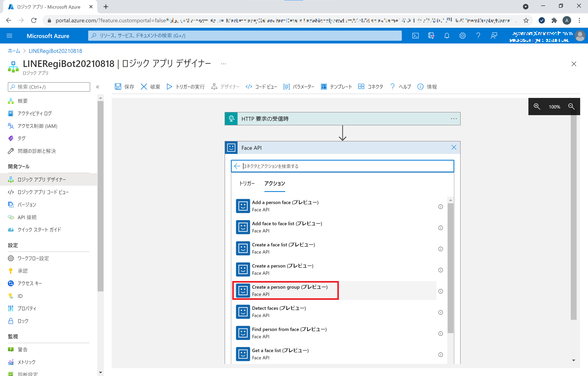The image size is (588, 376).
Task: Navigate to ホーム via breadcrumb
Action: click(x=14, y=51)
